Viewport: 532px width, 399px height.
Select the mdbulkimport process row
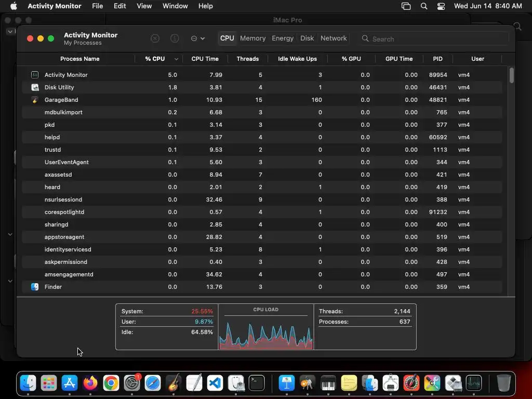(x=262, y=112)
